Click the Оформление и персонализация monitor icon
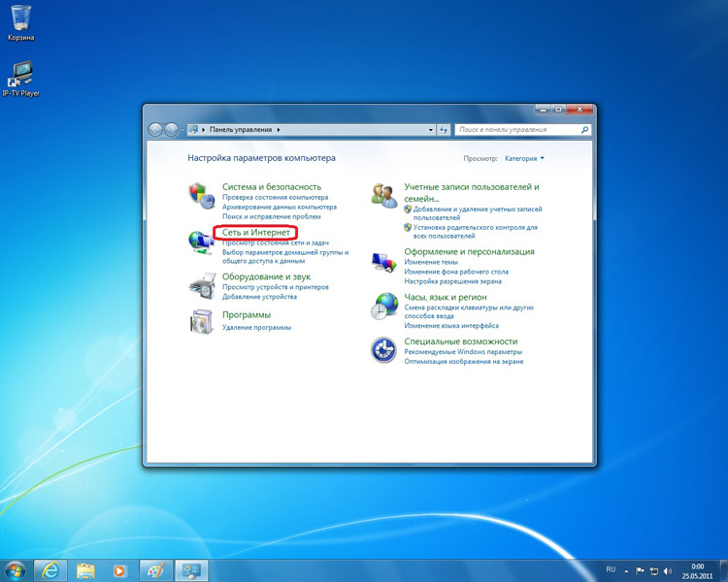 (x=384, y=262)
